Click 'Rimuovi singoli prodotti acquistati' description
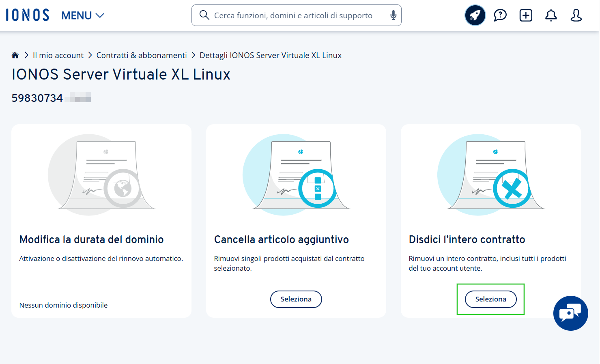This screenshot has height=364, width=600. tap(289, 263)
